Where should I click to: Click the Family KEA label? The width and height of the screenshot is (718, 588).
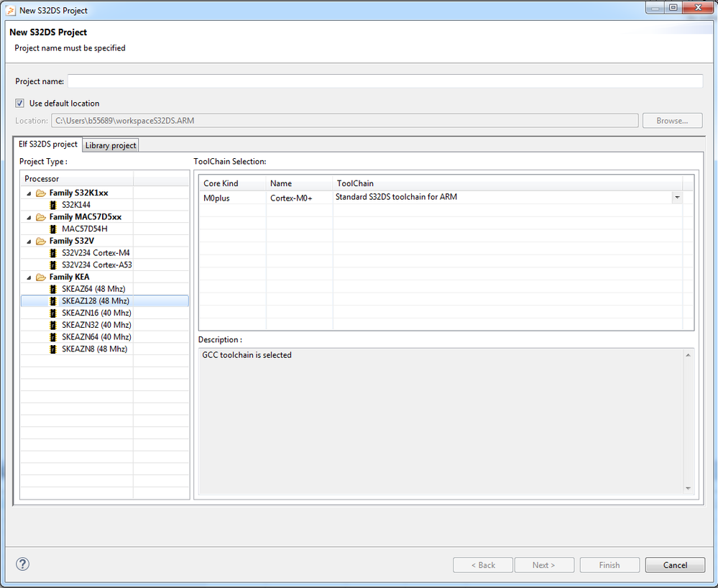tap(69, 277)
